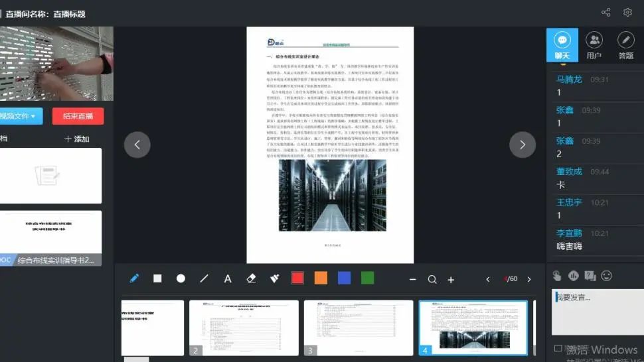The image size is (644, 362).
Task: Click the 嗨害嗨 chat message
Action: [x=569, y=247]
